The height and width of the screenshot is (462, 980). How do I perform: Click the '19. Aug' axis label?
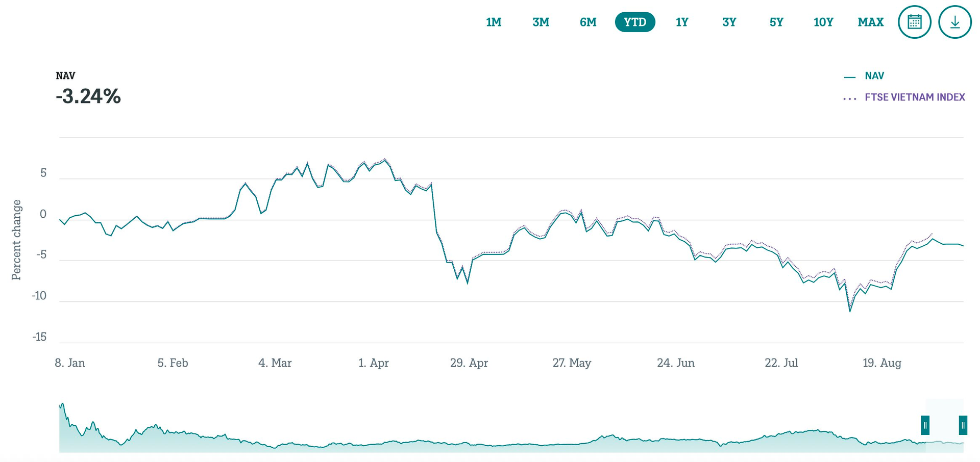(882, 363)
